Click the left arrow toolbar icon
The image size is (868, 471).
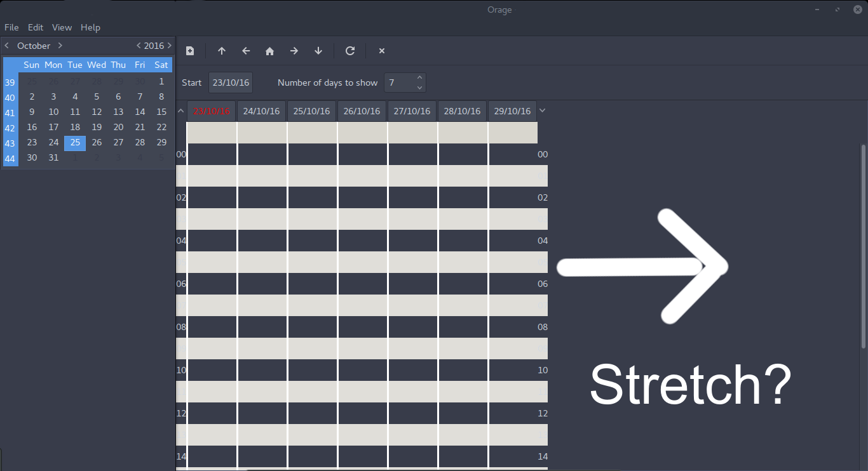(x=246, y=51)
